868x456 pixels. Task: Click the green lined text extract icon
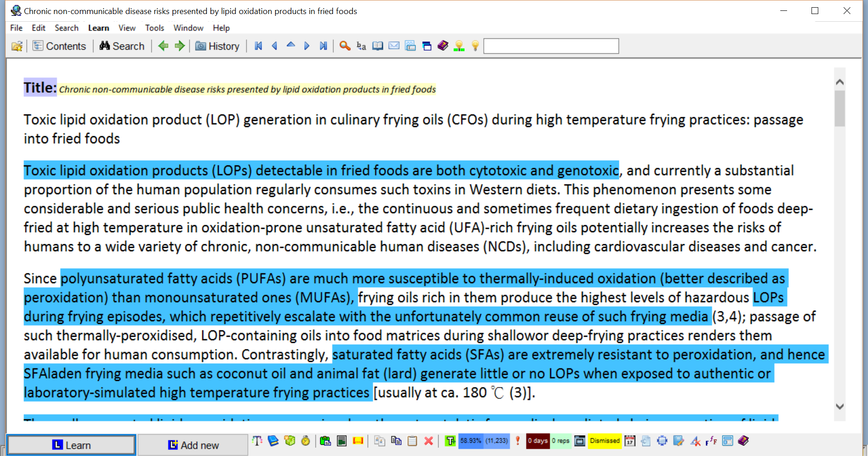pos(342,441)
